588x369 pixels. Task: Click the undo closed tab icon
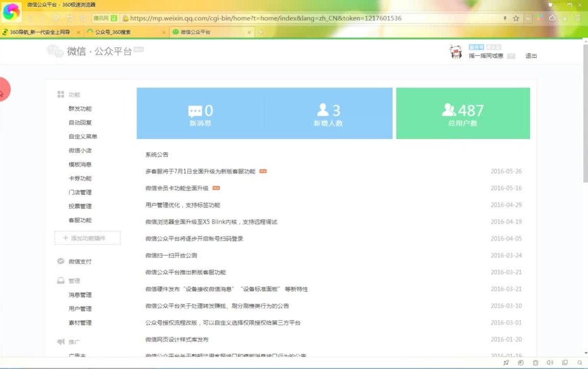pos(69,18)
